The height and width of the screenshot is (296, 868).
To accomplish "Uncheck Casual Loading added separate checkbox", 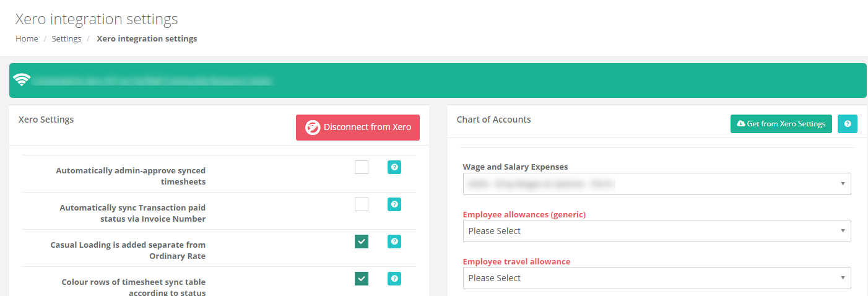I will coord(362,242).
